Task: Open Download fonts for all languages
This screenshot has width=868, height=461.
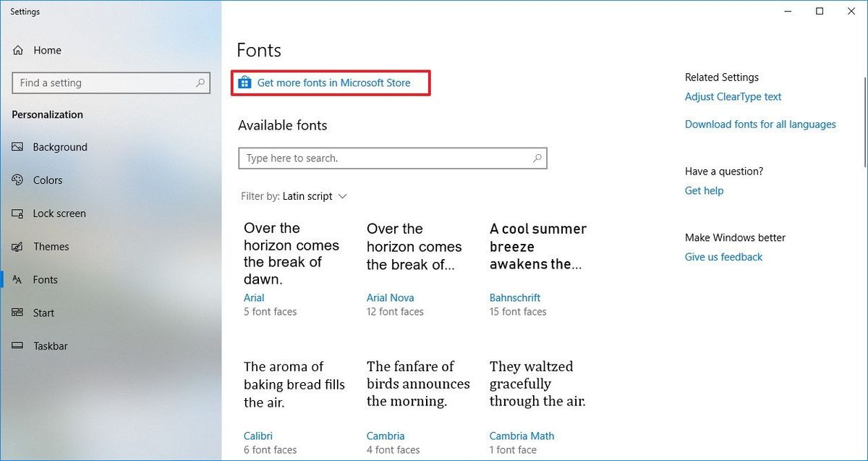Action: point(760,124)
